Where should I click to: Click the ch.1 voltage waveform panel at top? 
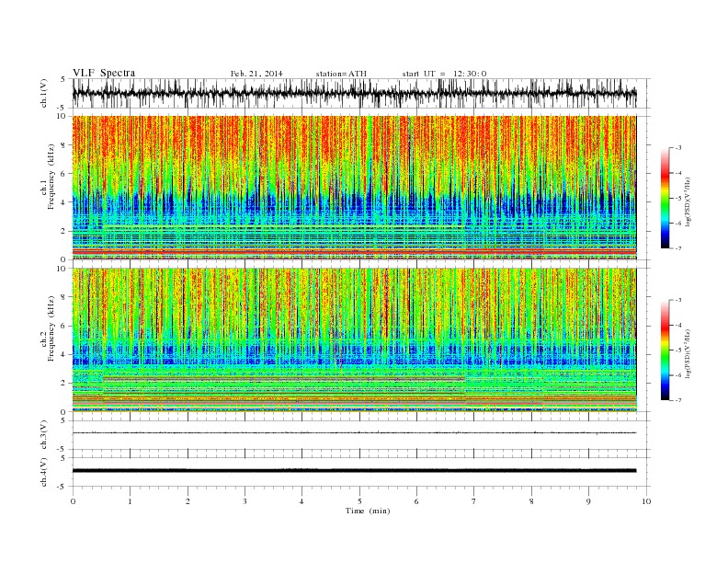pyautogui.click(x=361, y=93)
